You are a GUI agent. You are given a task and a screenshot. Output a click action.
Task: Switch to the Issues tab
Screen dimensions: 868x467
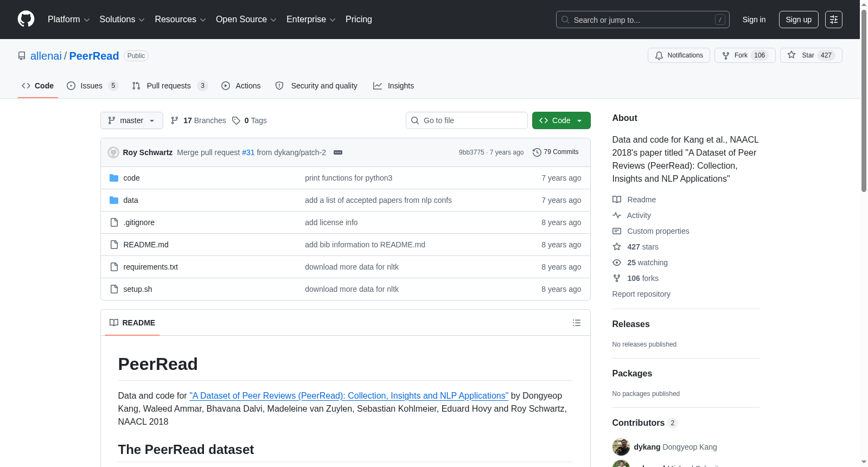92,86
